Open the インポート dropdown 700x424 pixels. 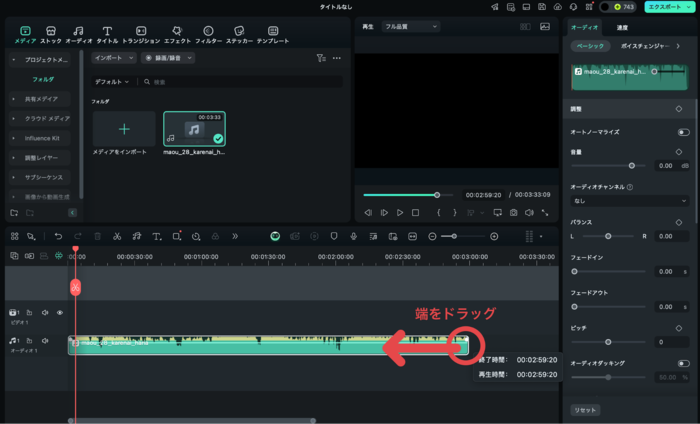tap(115, 58)
